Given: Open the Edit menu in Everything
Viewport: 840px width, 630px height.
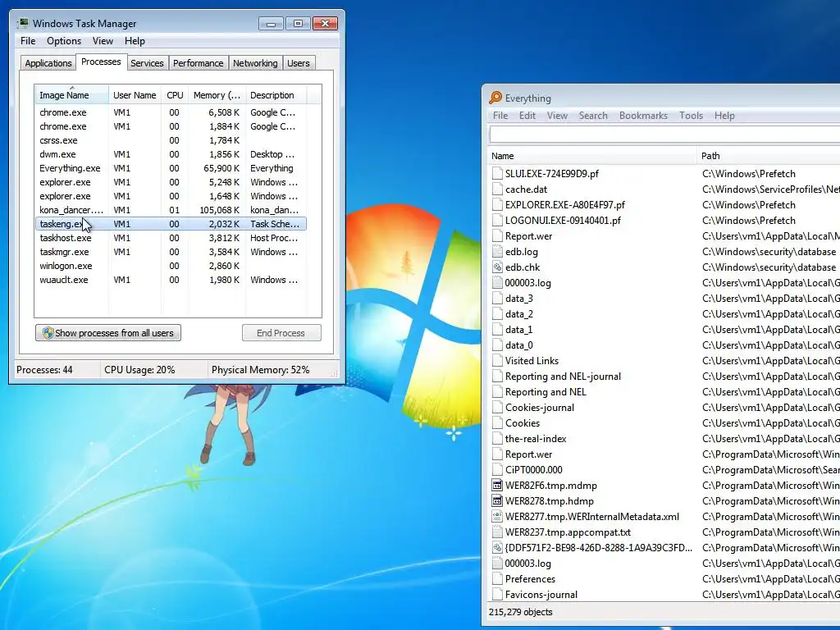Looking at the screenshot, I should [x=527, y=116].
